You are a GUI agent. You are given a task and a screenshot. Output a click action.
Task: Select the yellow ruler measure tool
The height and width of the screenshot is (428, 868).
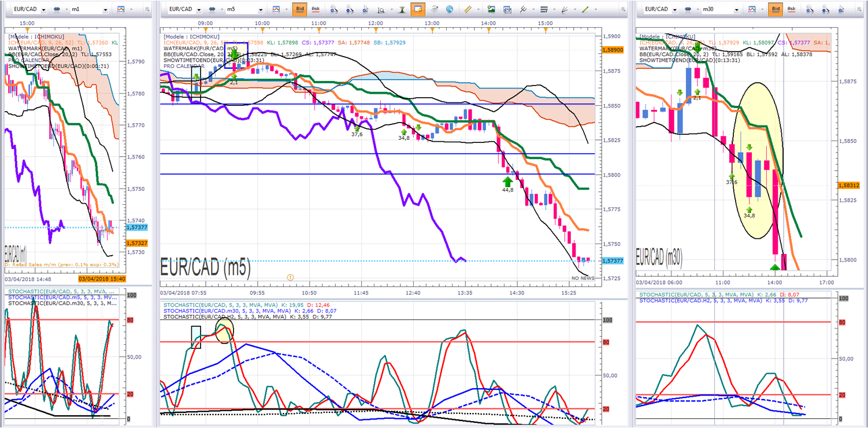[x=468, y=10]
